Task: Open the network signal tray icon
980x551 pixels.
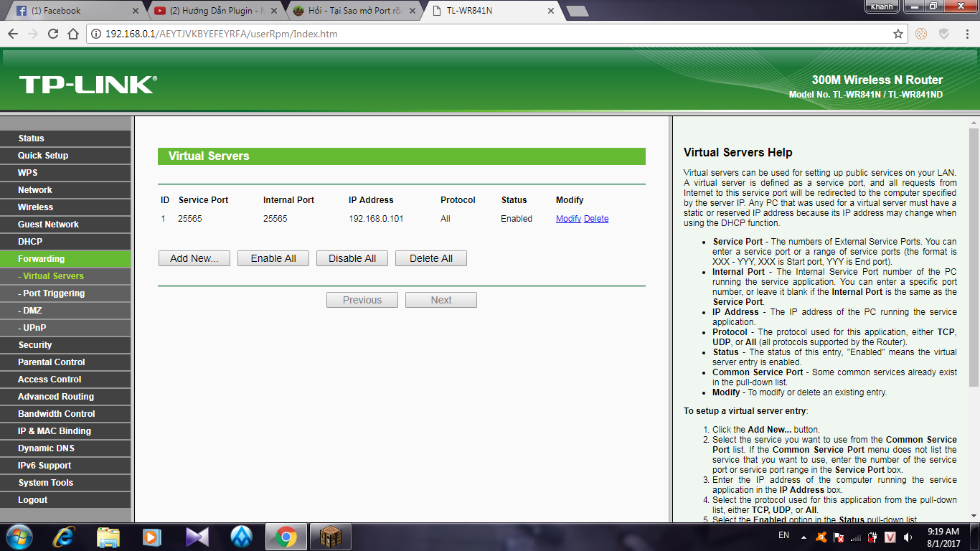Action: click(856, 537)
